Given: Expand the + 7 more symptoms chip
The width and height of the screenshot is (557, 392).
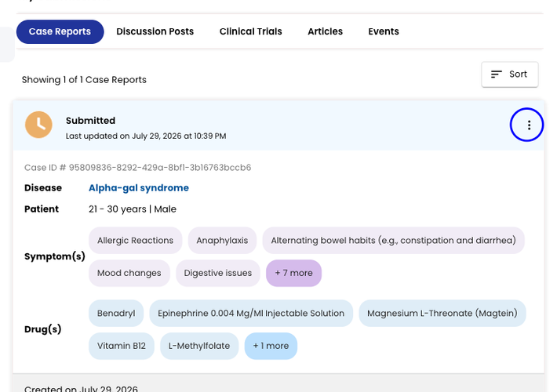Looking at the screenshot, I should (293, 273).
